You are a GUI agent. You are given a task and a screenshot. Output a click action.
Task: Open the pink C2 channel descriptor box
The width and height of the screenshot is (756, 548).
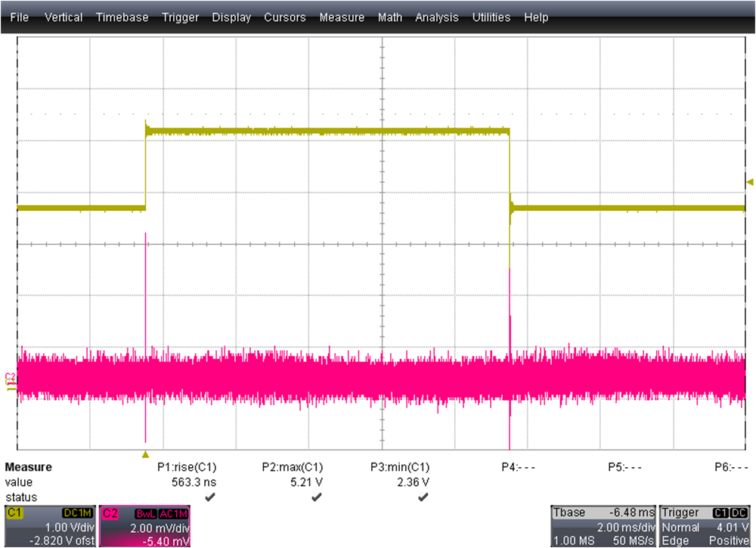point(145,526)
